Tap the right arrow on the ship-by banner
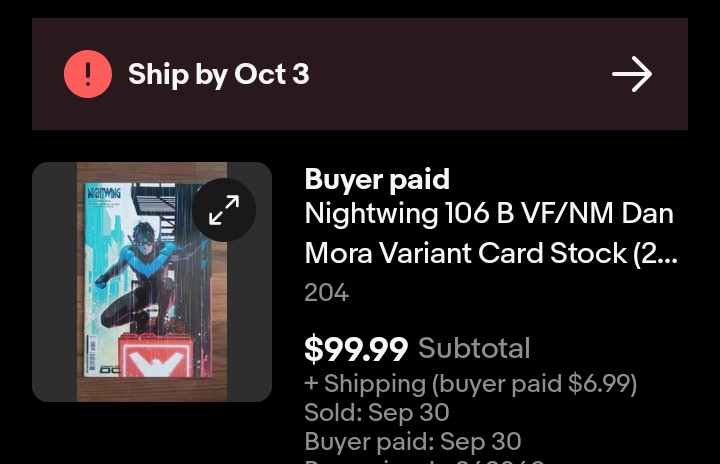 coord(632,74)
